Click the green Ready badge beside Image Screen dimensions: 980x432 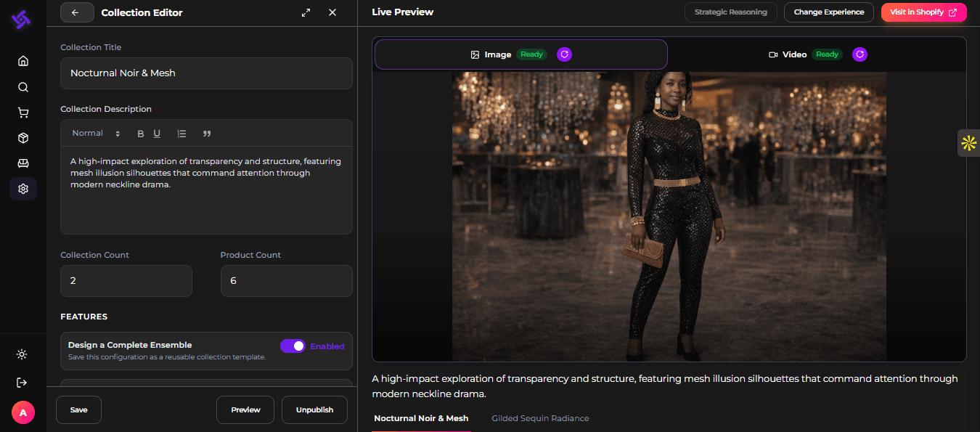pos(531,54)
